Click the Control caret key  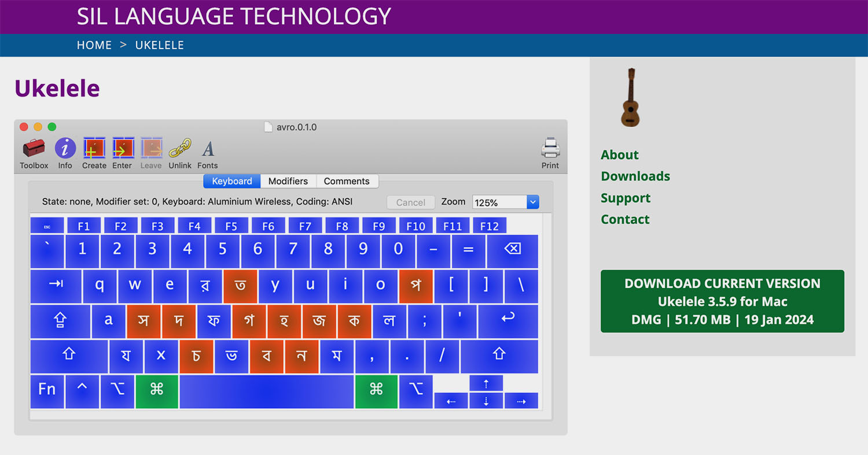point(82,391)
